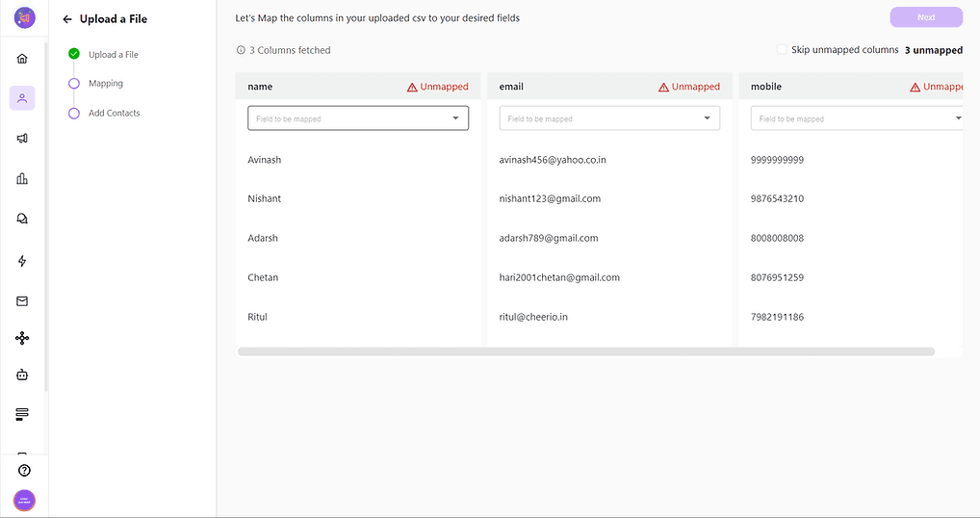Click the warning icon in email column header
Screen dimensions: 980x518
coord(663,87)
